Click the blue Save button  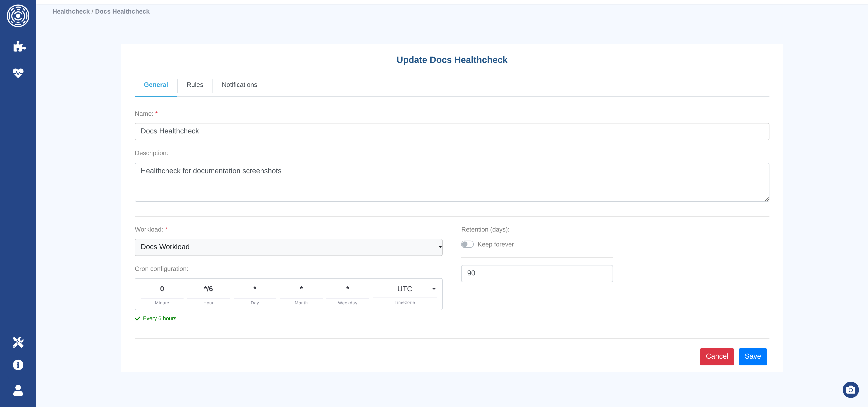point(752,356)
